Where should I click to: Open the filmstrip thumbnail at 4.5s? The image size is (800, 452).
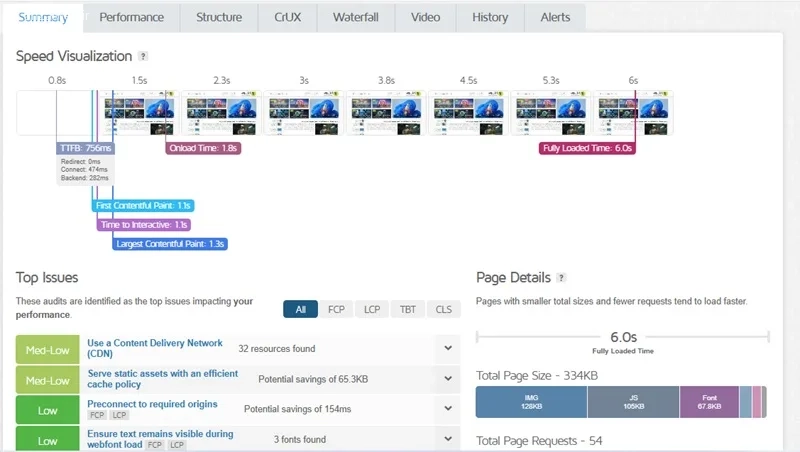click(x=468, y=113)
